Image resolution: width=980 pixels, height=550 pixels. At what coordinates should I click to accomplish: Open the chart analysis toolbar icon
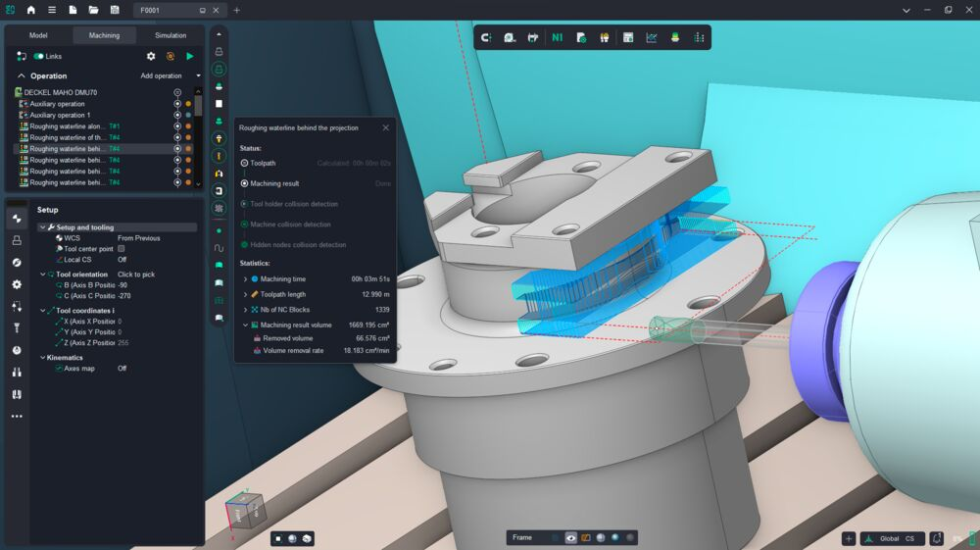point(652,37)
